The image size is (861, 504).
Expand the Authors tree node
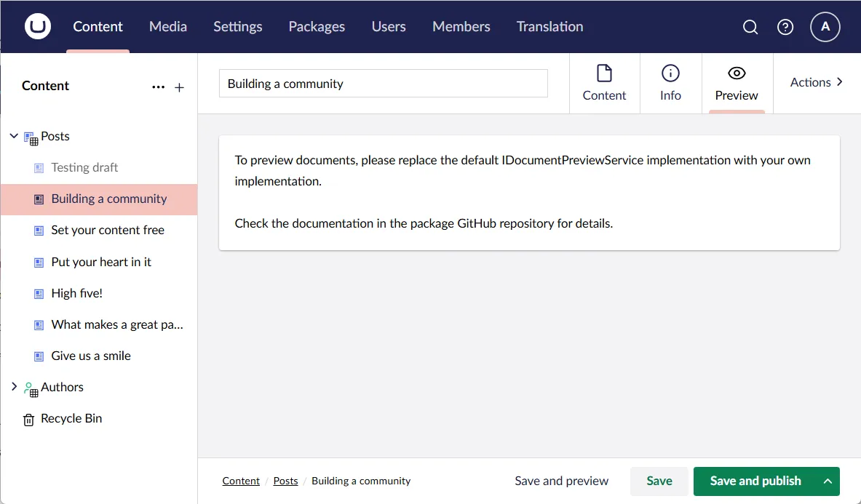coord(14,387)
